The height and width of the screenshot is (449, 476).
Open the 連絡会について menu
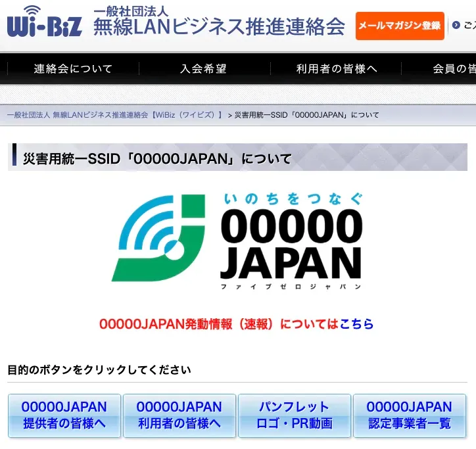[x=73, y=68]
